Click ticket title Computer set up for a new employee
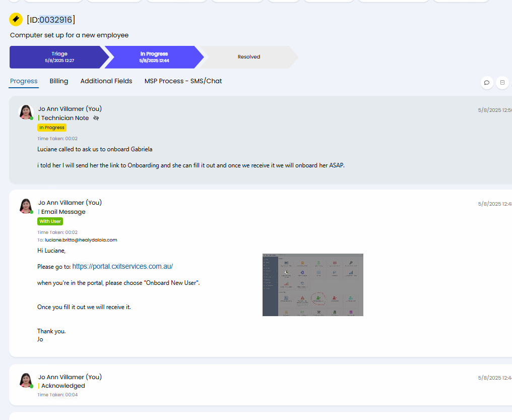The height and width of the screenshot is (420, 512). pyautogui.click(x=69, y=35)
